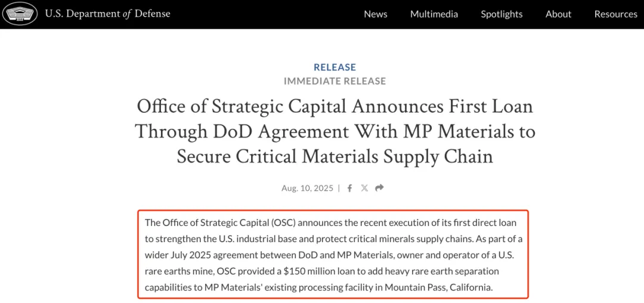Click the share arrow icon
This screenshot has width=644, height=303.
click(379, 188)
